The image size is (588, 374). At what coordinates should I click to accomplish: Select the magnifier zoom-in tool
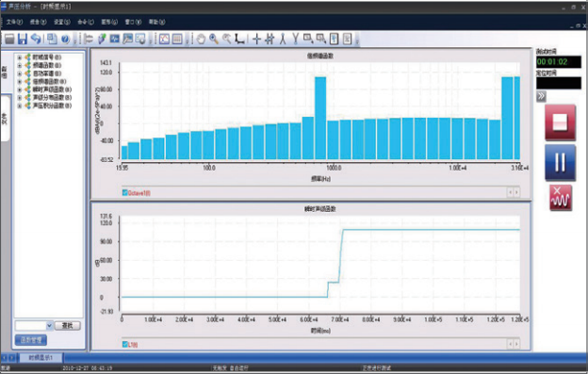(214, 39)
